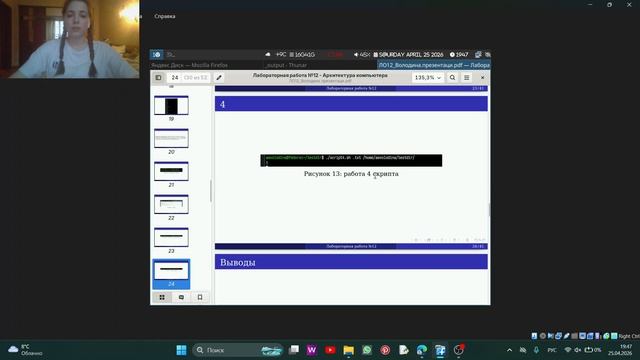Open the active VirtualBox taskbar app

coord(440,350)
